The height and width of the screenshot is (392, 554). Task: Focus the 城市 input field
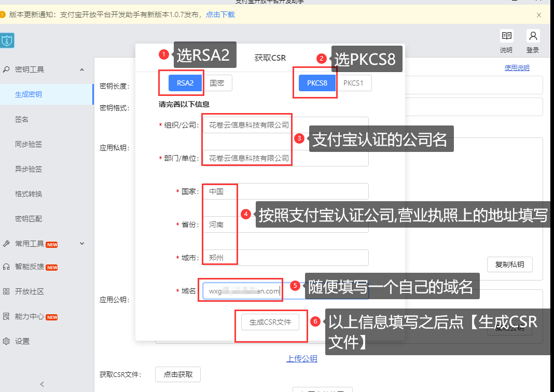285,258
